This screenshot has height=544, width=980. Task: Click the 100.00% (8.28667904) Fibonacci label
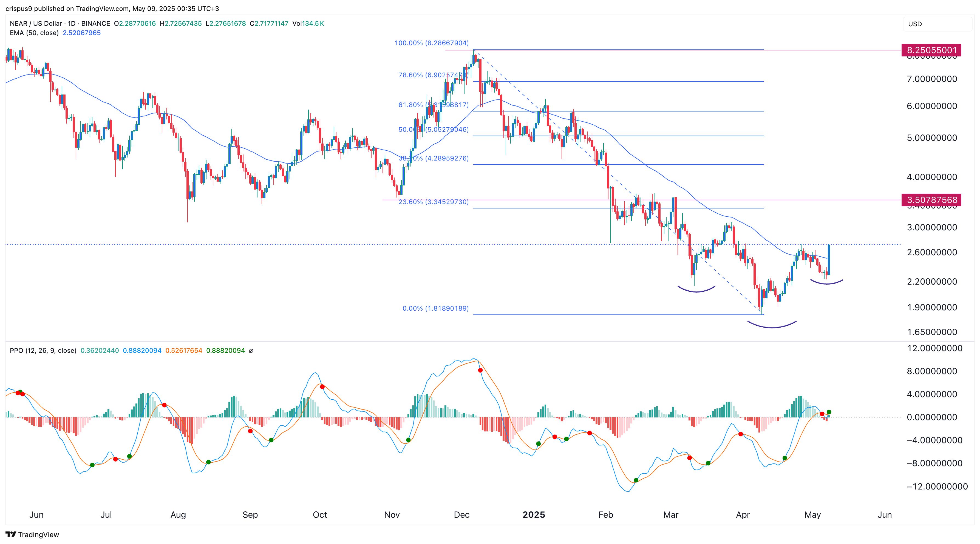point(431,43)
